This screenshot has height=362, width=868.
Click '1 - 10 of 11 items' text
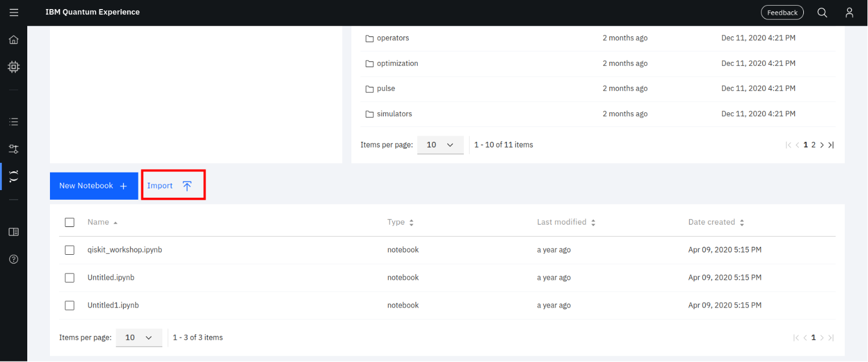click(504, 145)
